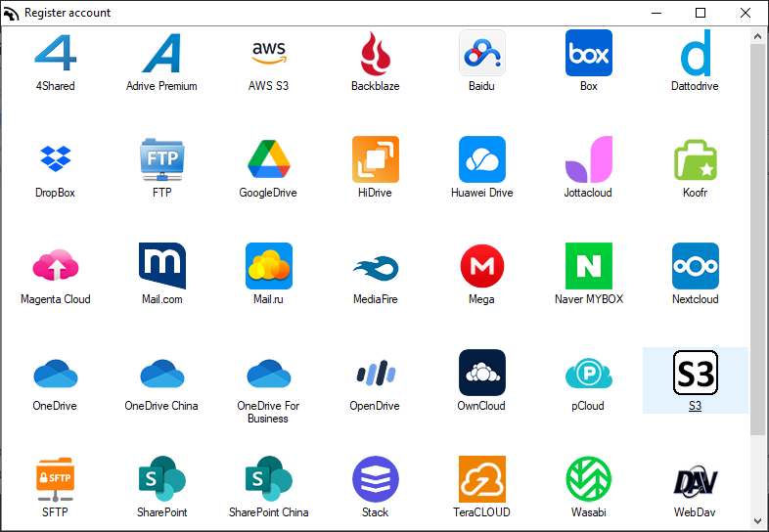The width and height of the screenshot is (769, 532).
Task: Select the OneDrive For Business icon
Action: coord(269,374)
